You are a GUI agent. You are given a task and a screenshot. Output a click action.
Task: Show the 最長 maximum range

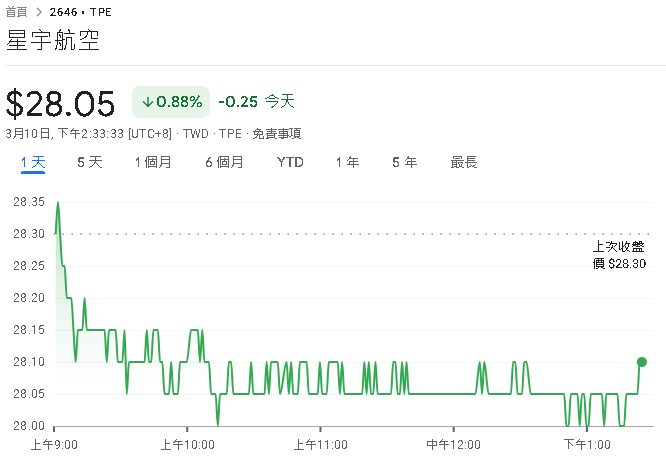coord(464,162)
